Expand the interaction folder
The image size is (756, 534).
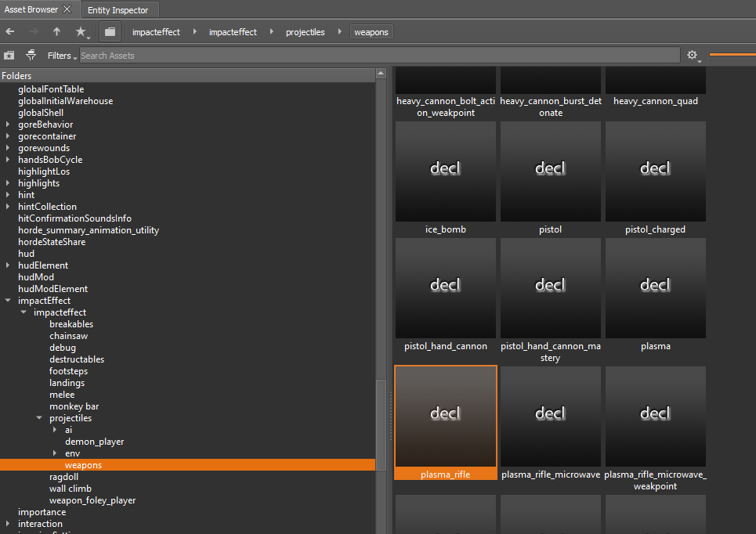(8, 524)
